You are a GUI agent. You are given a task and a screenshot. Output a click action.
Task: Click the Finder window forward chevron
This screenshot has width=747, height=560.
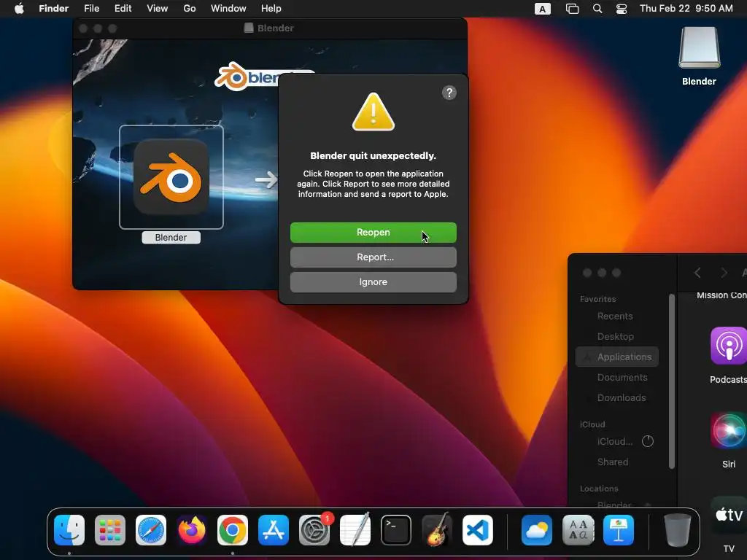[724, 273]
